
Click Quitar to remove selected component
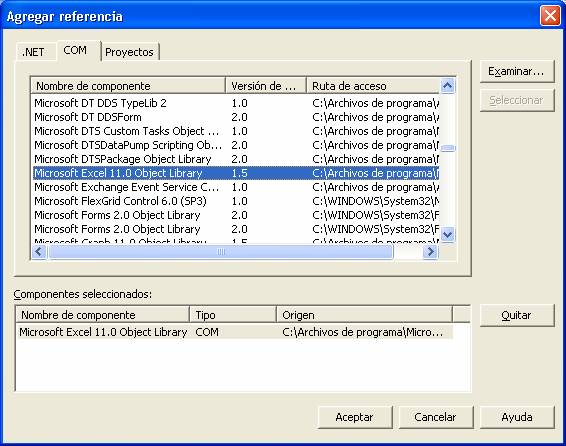(x=517, y=315)
